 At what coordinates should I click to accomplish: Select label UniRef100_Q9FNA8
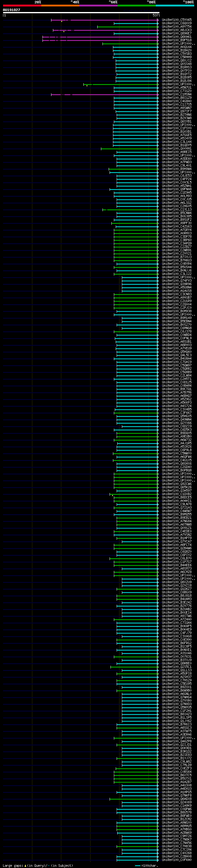click(176, 189)
